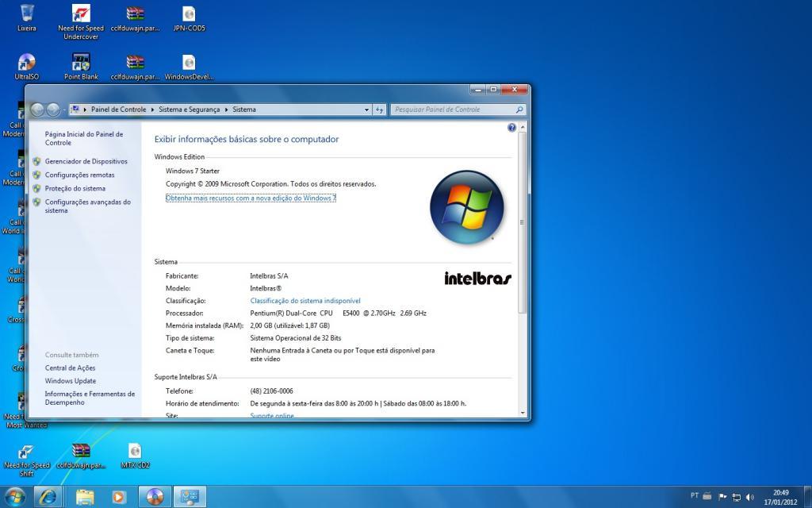Go to the Sistema e Segurança breadcrumb
This screenshot has width=812, height=508.
tap(189, 110)
